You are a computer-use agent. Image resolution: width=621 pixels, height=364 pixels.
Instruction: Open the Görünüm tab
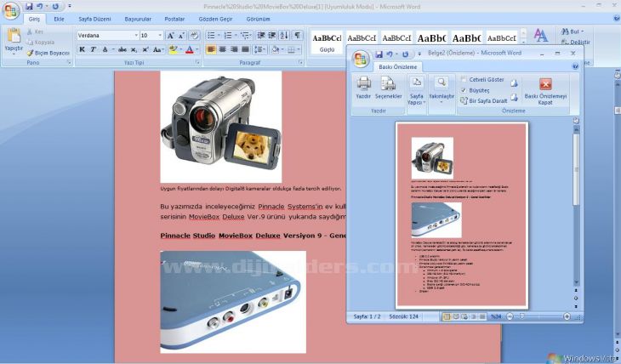click(259, 19)
